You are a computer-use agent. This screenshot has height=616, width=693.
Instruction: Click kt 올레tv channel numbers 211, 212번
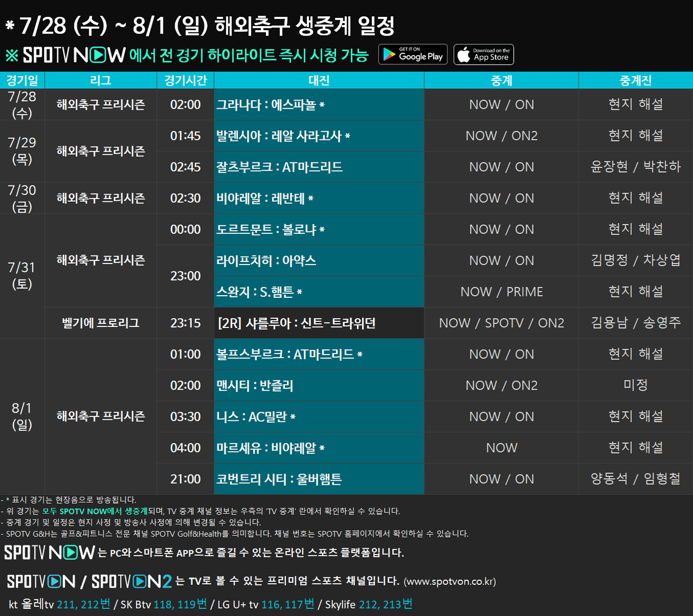coord(83,604)
